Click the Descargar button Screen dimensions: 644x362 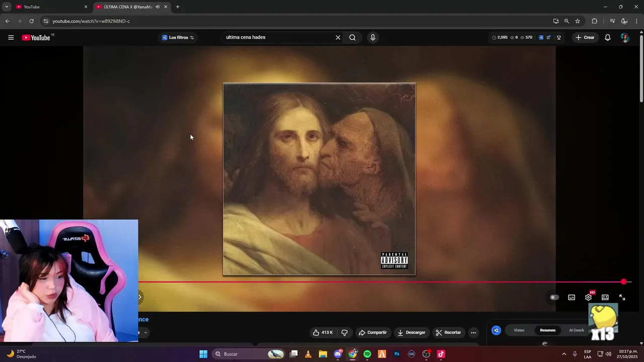click(412, 332)
